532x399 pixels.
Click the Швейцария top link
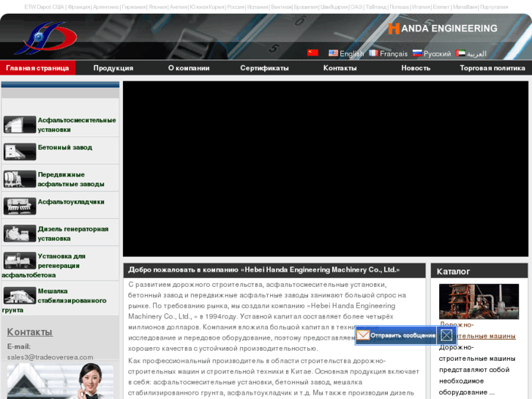(334, 7)
